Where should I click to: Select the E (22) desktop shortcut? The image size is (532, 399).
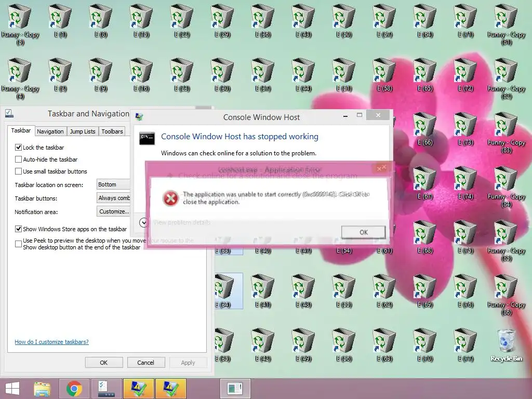click(x=182, y=20)
